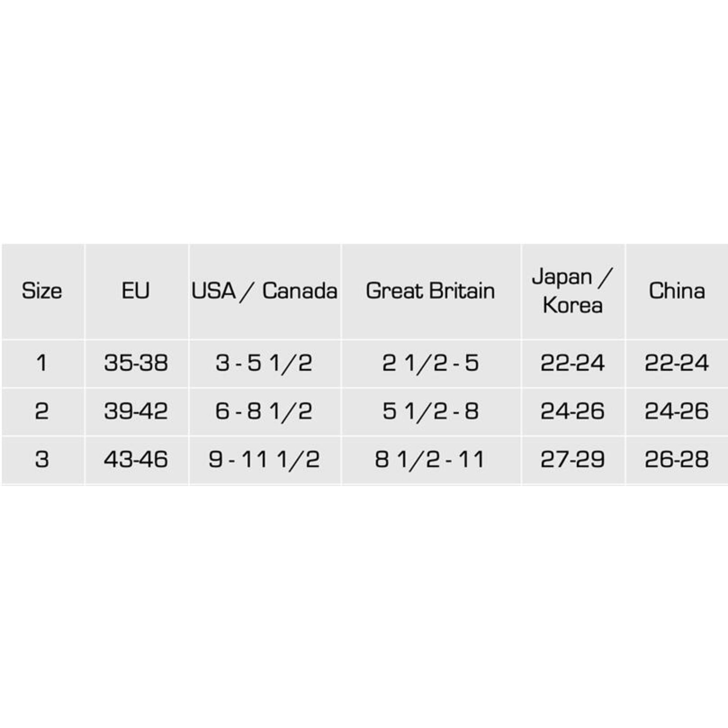Select the EU 35-38 cell

136,363
